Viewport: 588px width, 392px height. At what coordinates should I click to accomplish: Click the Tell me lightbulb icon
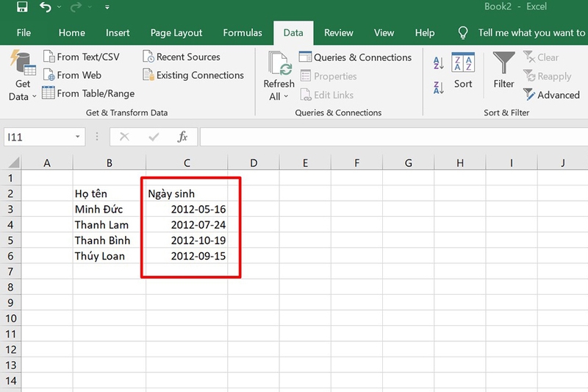pyautogui.click(x=463, y=32)
